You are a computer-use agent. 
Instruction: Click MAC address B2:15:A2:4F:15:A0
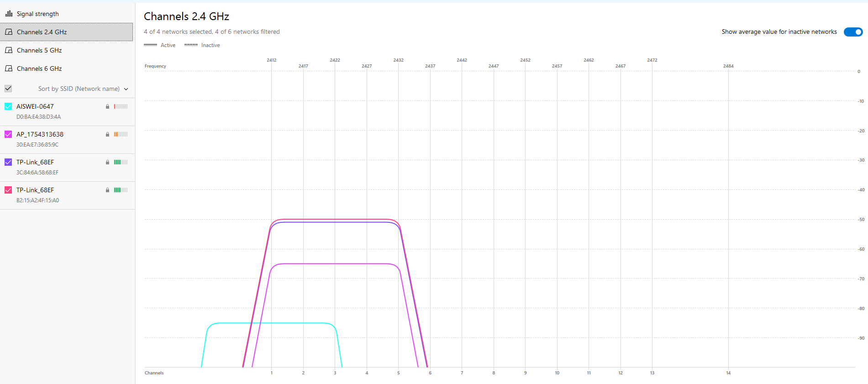click(38, 200)
